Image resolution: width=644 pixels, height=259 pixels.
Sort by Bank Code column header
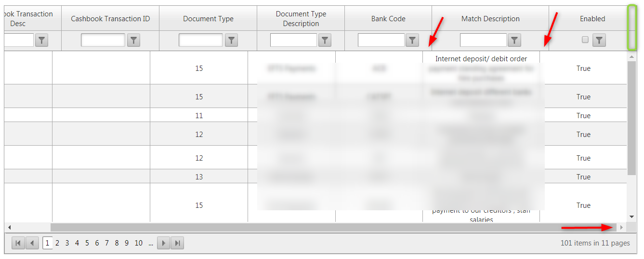(x=388, y=19)
